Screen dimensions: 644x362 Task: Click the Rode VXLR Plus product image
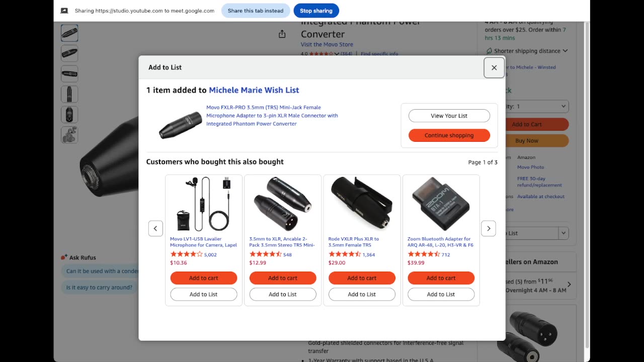[362, 204]
